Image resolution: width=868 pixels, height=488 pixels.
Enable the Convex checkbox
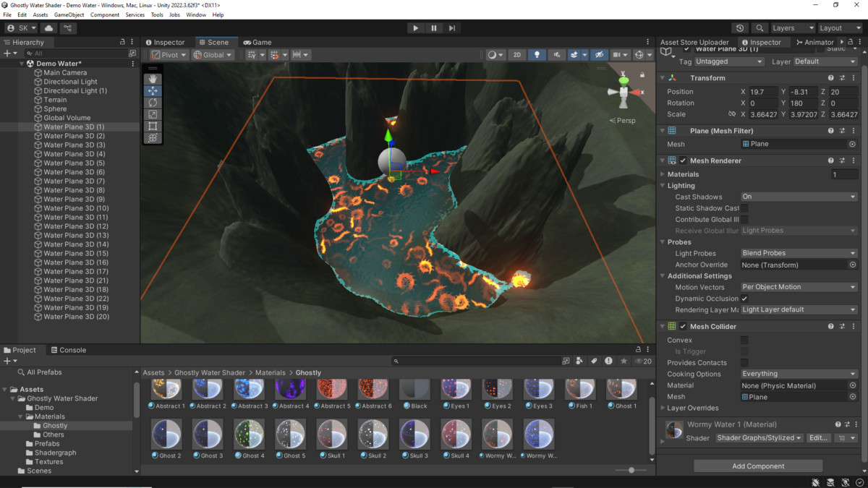[744, 340]
